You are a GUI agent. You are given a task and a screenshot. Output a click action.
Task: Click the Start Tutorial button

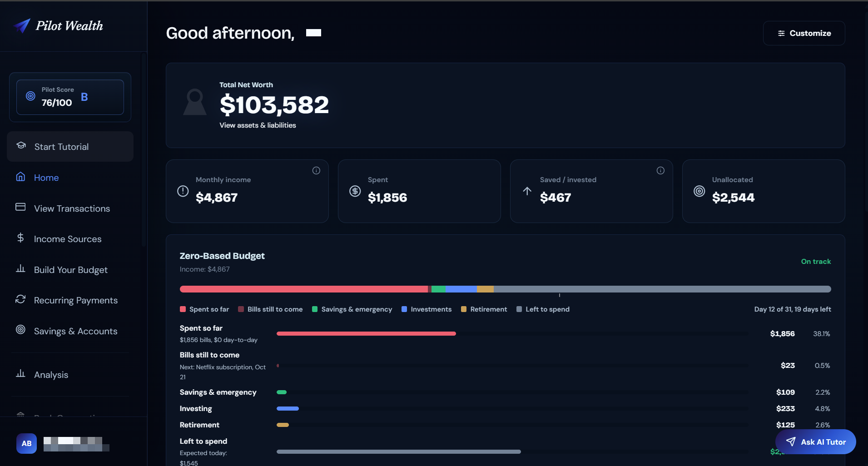pos(70,147)
